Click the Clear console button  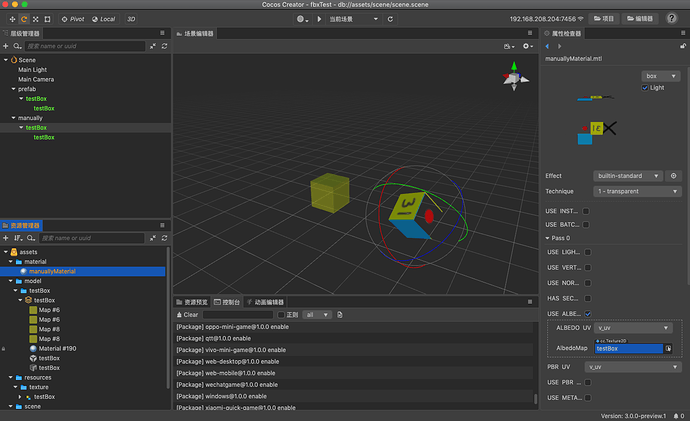click(187, 315)
